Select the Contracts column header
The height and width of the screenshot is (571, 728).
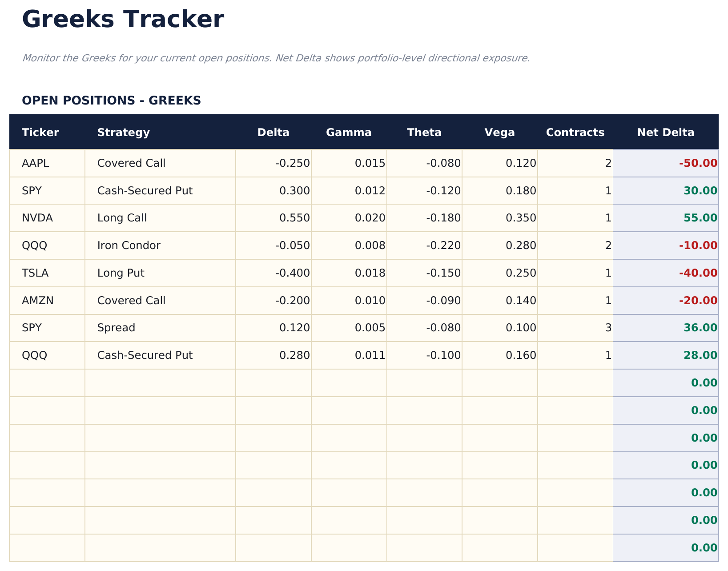click(575, 132)
